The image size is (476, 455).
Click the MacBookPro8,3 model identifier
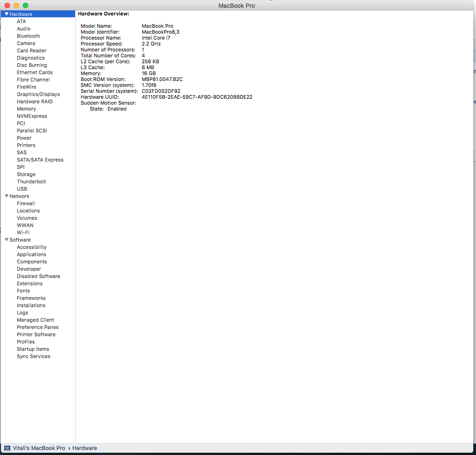point(160,32)
